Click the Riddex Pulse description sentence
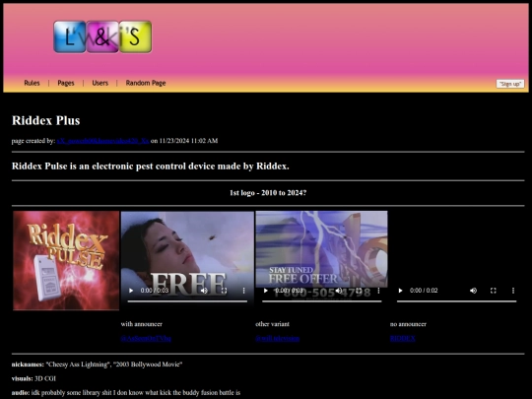 (x=151, y=166)
